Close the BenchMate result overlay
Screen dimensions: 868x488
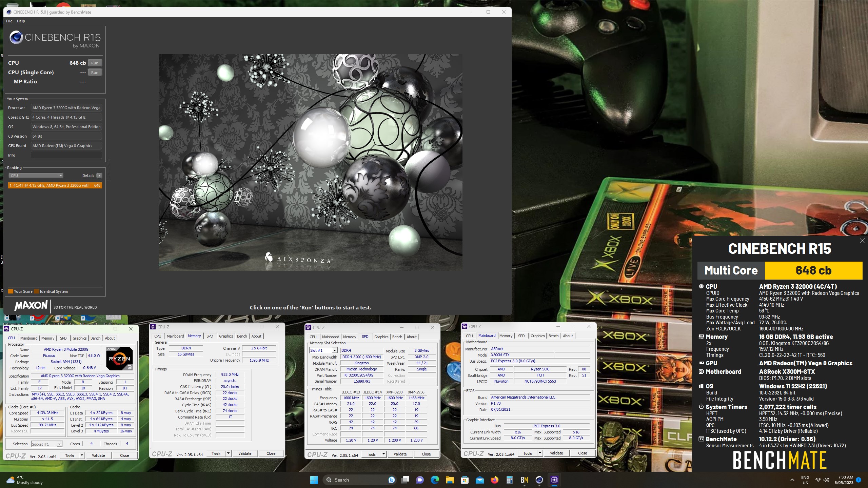[x=862, y=241]
